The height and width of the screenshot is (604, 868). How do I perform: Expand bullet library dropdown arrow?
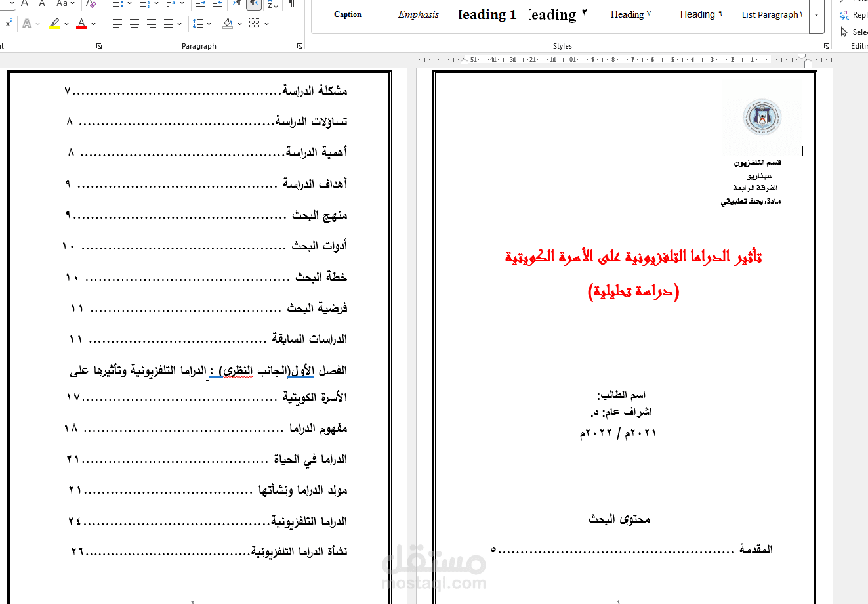130,4
